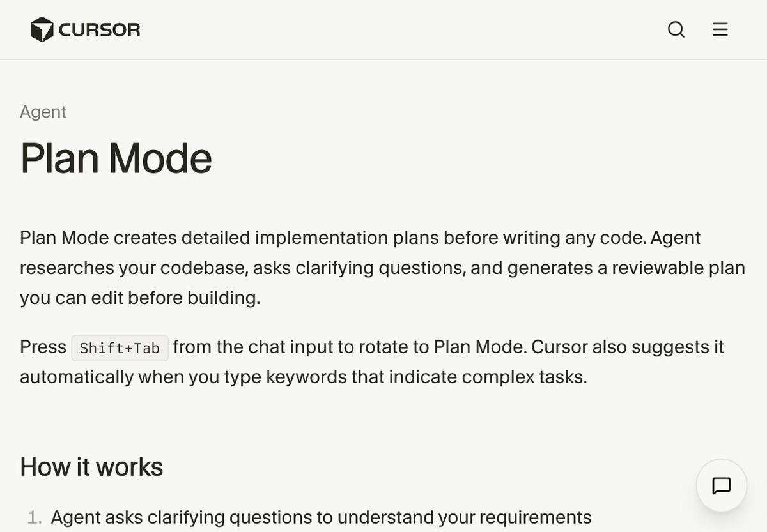Viewport: 767px width, 532px height.
Task: Click the Shift+Tab keyboard shortcut badge
Action: [x=120, y=347]
